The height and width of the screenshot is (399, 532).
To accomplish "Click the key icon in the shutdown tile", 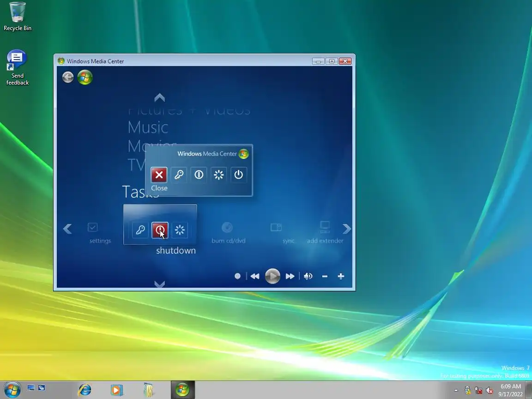I will pyautogui.click(x=140, y=230).
